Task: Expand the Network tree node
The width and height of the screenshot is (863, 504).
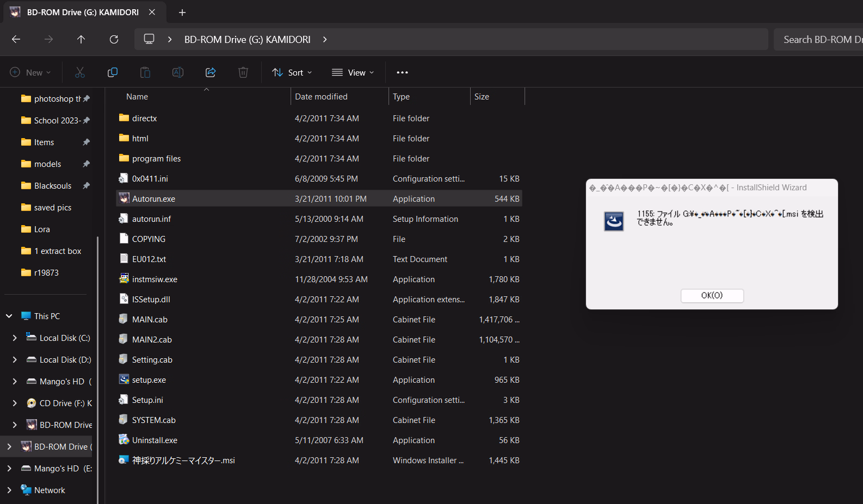Action: 9,490
